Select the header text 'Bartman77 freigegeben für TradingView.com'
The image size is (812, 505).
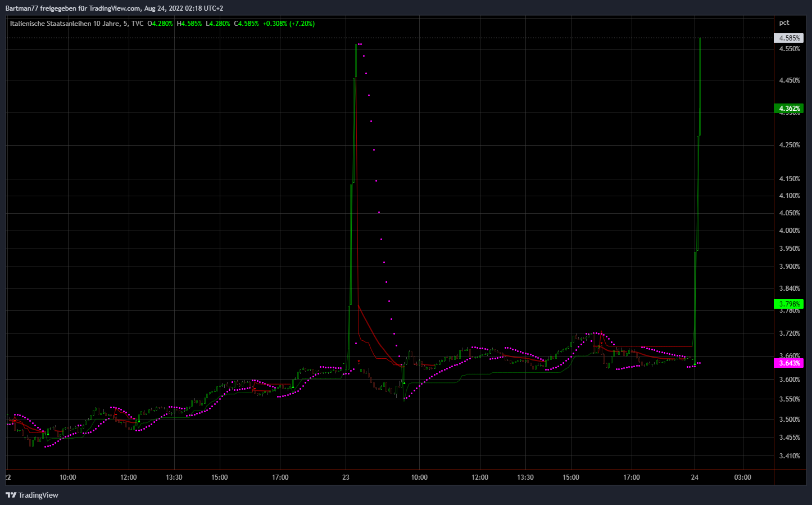point(73,8)
